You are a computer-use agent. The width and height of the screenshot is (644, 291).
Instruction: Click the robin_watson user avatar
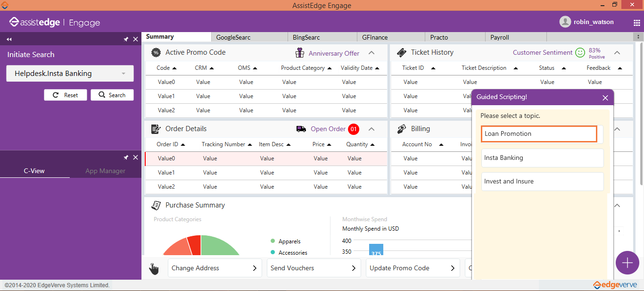[x=565, y=22]
